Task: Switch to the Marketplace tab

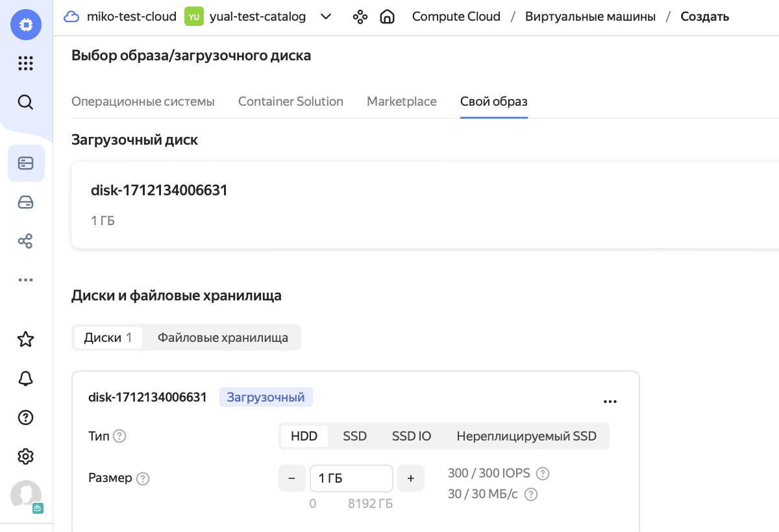Action: 401,101
